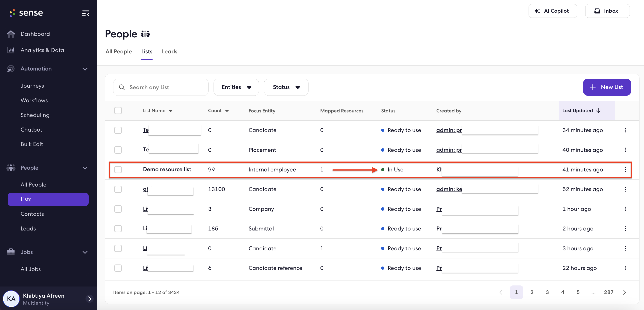
Task: Go to page 287
Action: click(608, 292)
